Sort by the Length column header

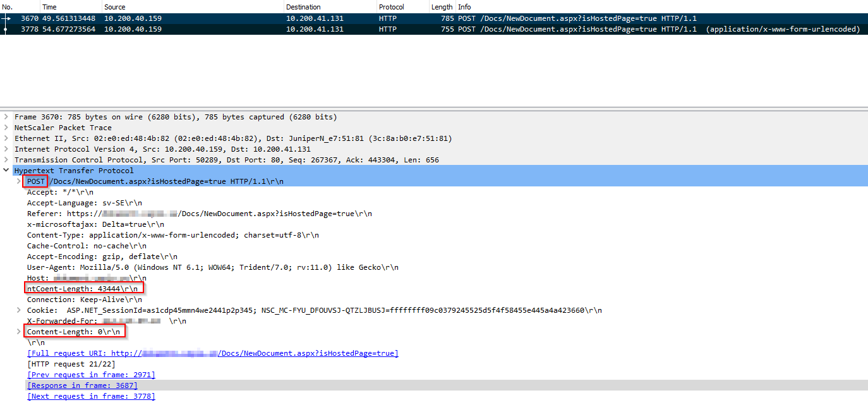442,7
